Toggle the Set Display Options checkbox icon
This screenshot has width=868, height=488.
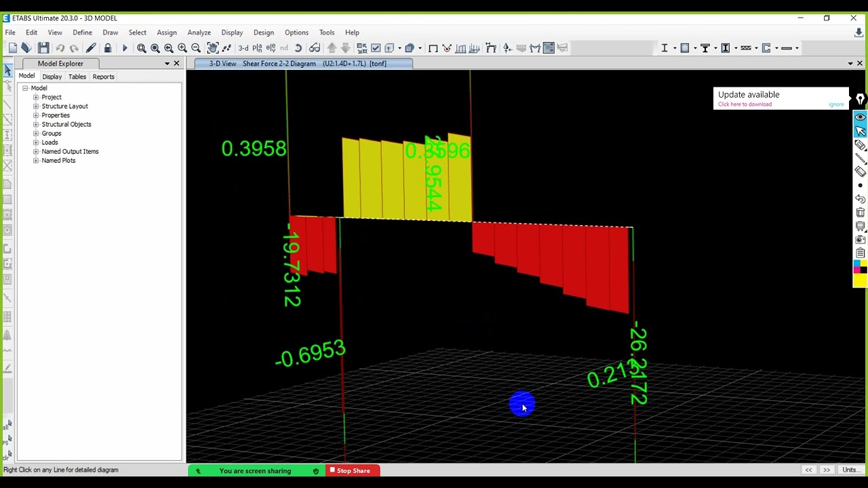[376, 48]
